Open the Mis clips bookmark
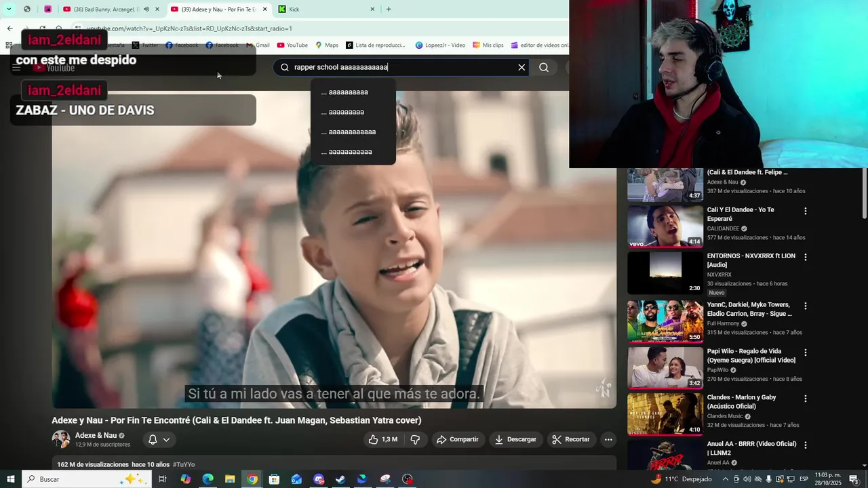This screenshot has height=488, width=868. pos(488,45)
